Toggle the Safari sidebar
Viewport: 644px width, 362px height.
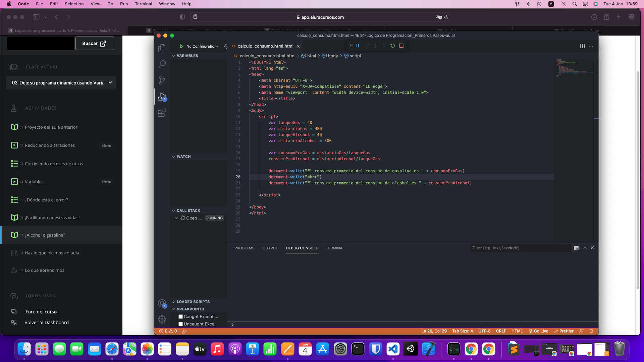point(36,17)
